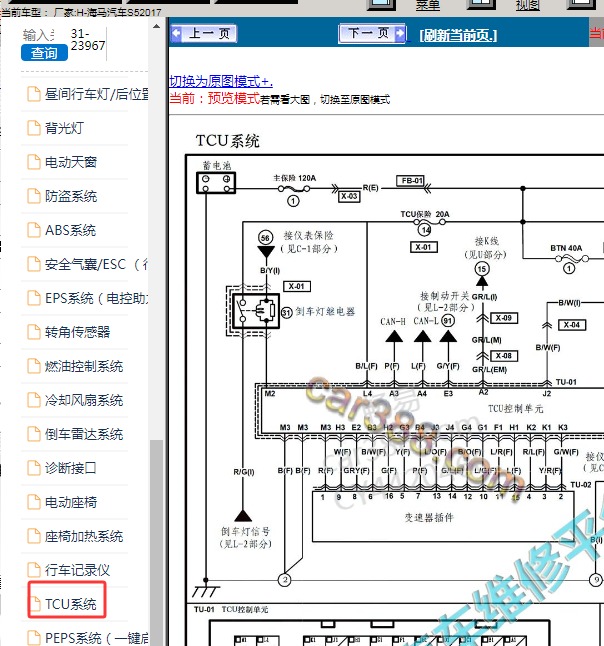The width and height of the screenshot is (604, 646).
Task: Open 燃油控制系统 diagram
Action: click(84, 366)
